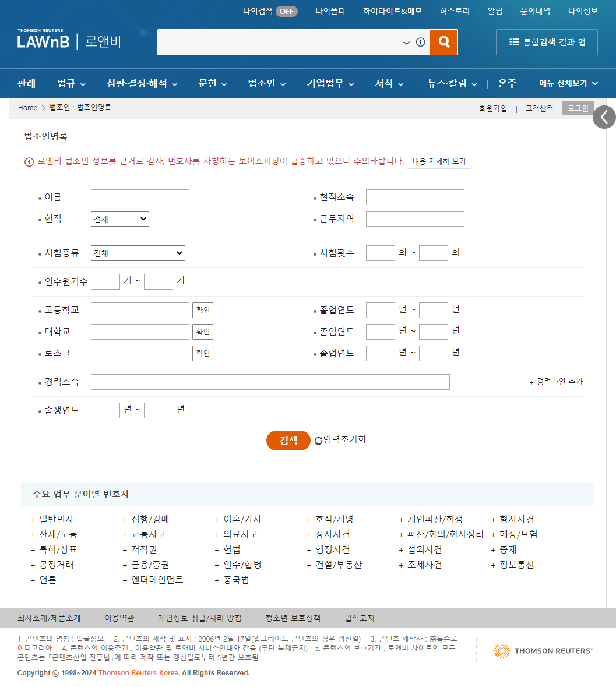Image resolution: width=616 pixels, height=687 pixels.
Task: Expand the 법규 menu
Action: pos(72,83)
